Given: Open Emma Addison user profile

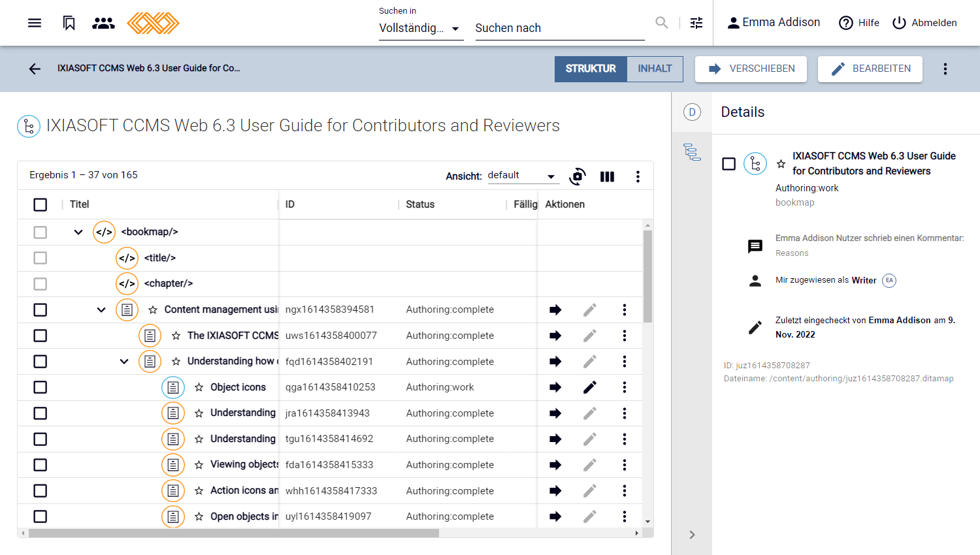Looking at the screenshot, I should tap(774, 23).
